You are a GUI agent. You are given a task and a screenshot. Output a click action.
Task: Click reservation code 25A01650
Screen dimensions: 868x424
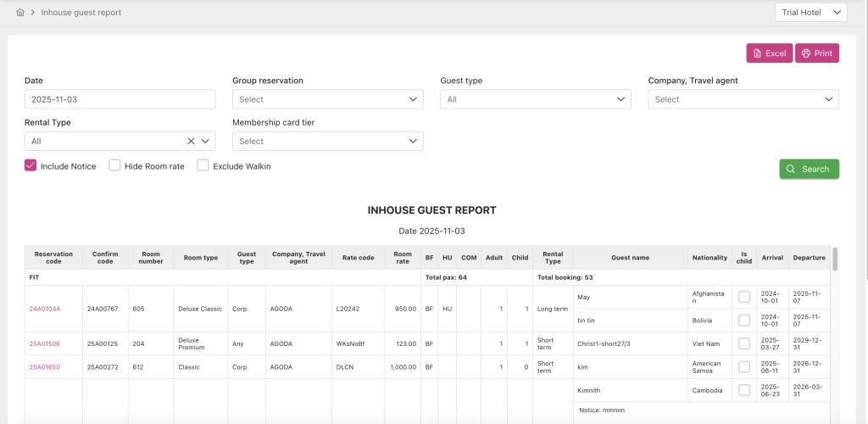[x=45, y=367]
